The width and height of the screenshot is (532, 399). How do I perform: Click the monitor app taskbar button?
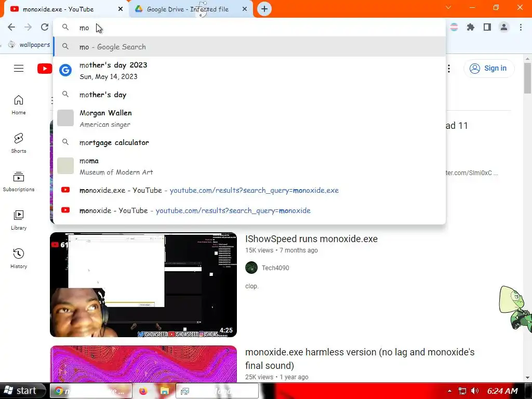[x=217, y=391]
